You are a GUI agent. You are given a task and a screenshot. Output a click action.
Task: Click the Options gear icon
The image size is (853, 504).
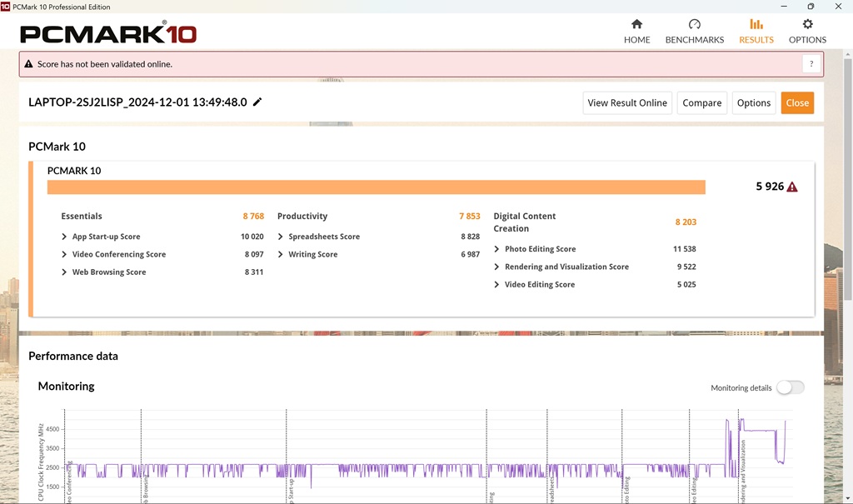click(807, 24)
